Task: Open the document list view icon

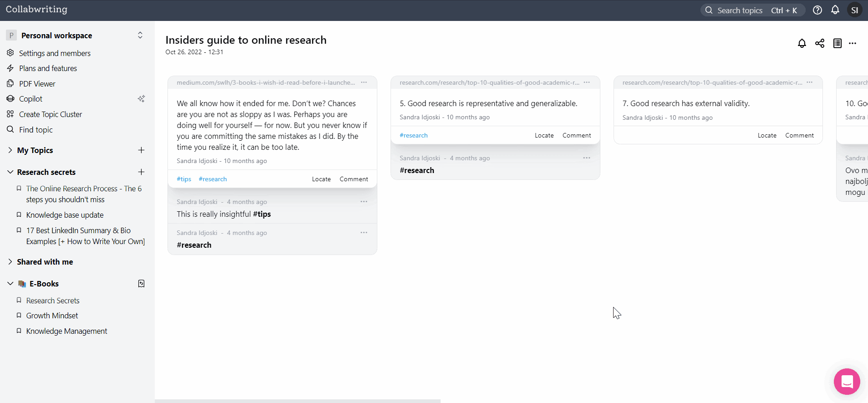Action: tap(837, 43)
